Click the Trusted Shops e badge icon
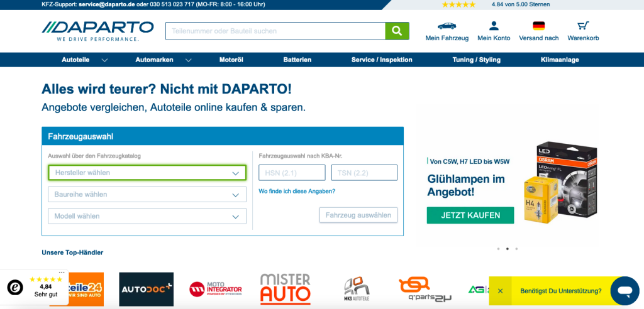644x309 pixels. coord(15,287)
